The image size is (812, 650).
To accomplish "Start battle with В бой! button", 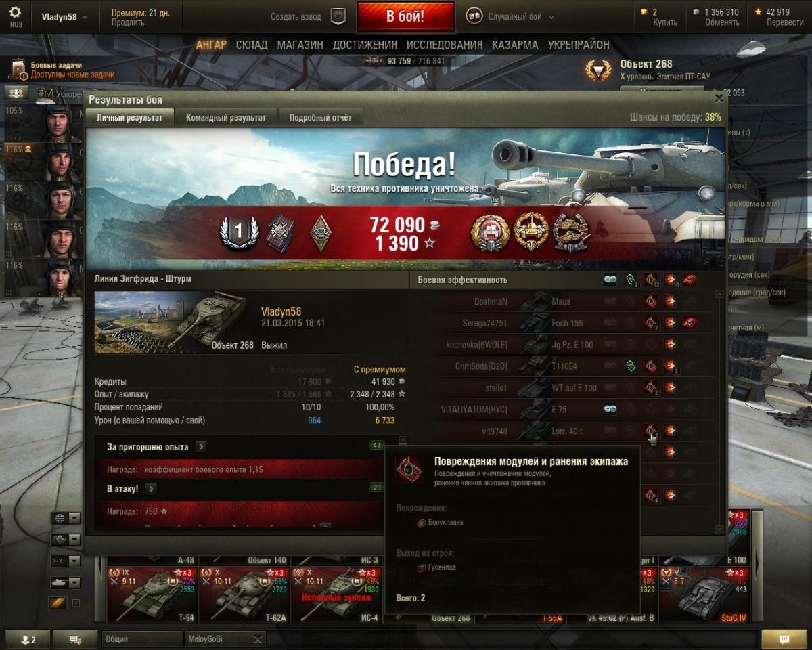I will tap(405, 17).
